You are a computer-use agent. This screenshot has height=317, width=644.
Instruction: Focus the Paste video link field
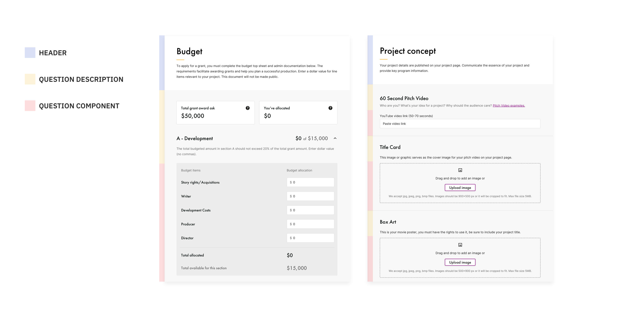pyautogui.click(x=460, y=124)
